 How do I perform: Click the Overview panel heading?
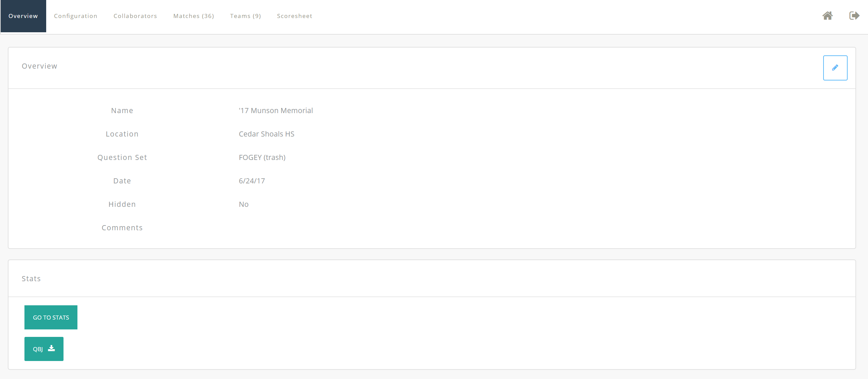[x=40, y=66]
